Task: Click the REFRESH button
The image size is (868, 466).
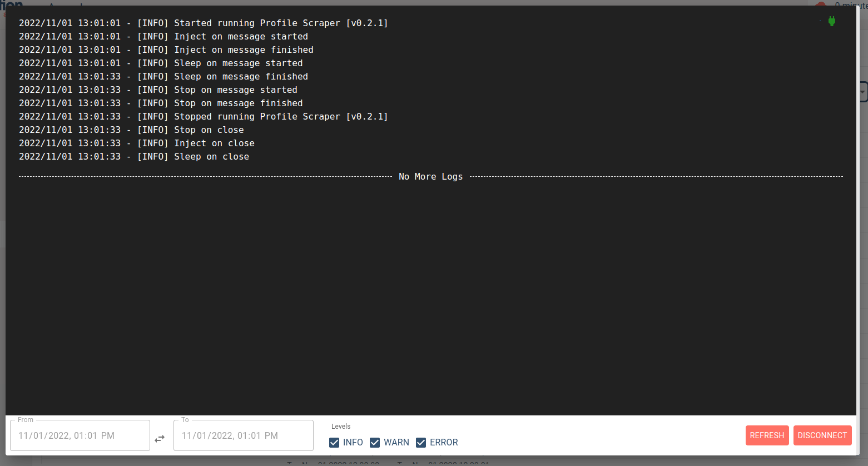Action: coord(767,435)
